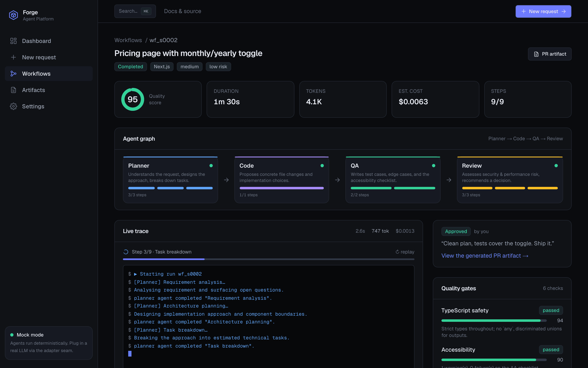
Task: Click the Review agent card
Action: coord(510,180)
